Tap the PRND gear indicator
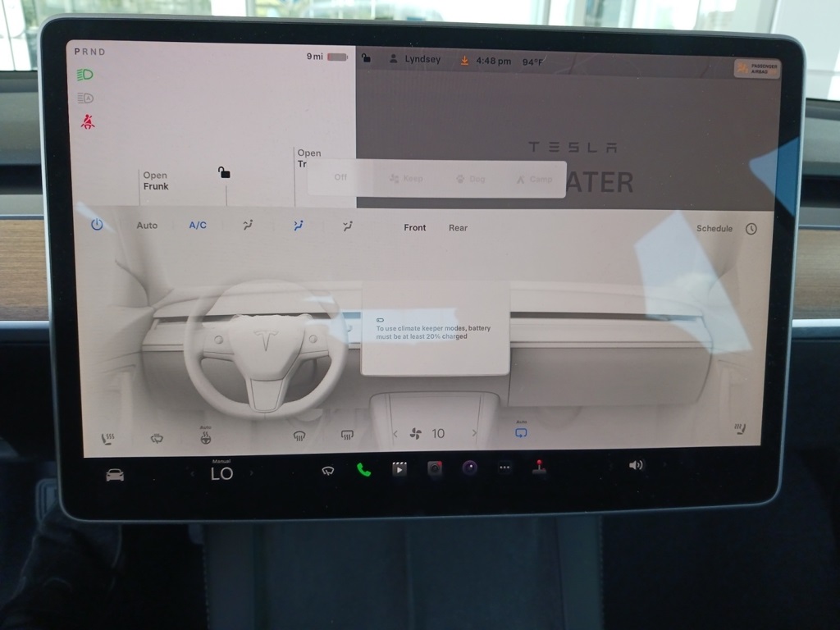840x630 pixels. pos(89,52)
